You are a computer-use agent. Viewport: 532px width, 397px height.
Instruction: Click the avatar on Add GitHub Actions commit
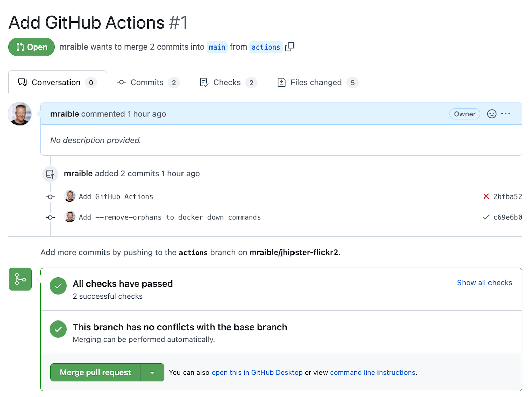[x=70, y=196]
